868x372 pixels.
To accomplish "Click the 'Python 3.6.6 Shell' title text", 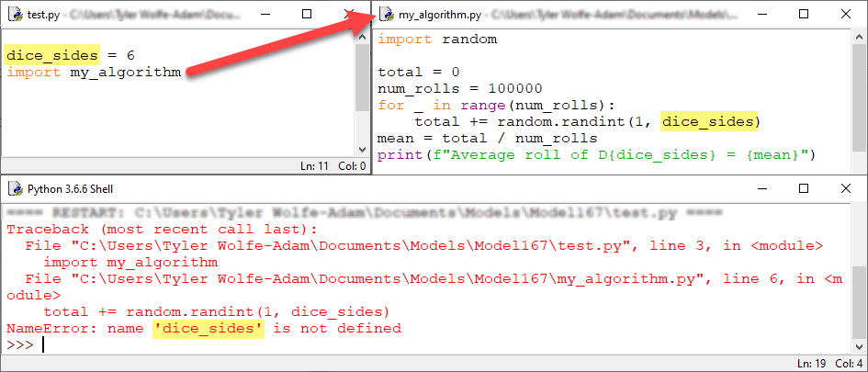I will 71,189.
